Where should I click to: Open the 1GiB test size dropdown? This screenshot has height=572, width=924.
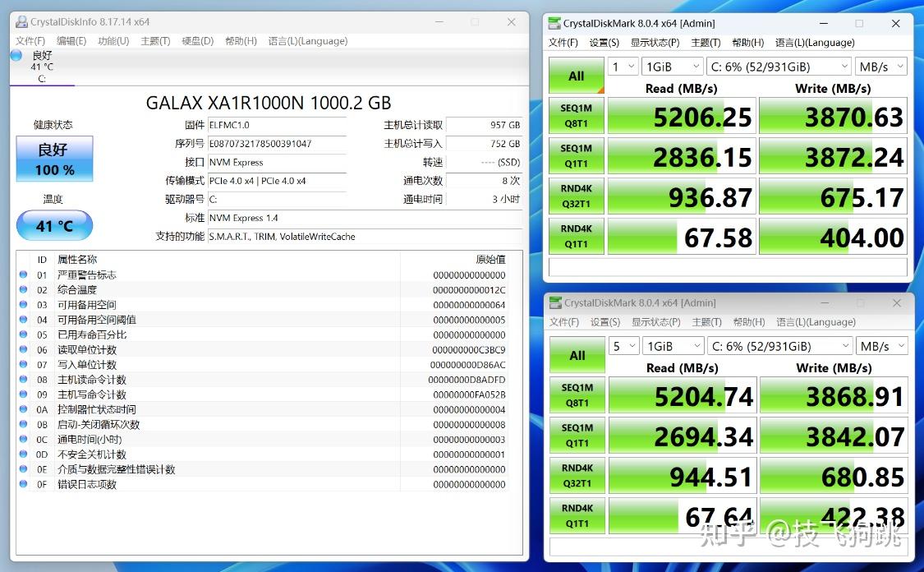coord(672,66)
